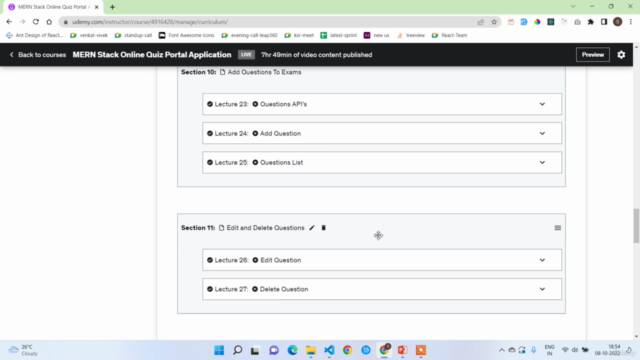
Task: Open course settings gear icon
Action: point(621,55)
